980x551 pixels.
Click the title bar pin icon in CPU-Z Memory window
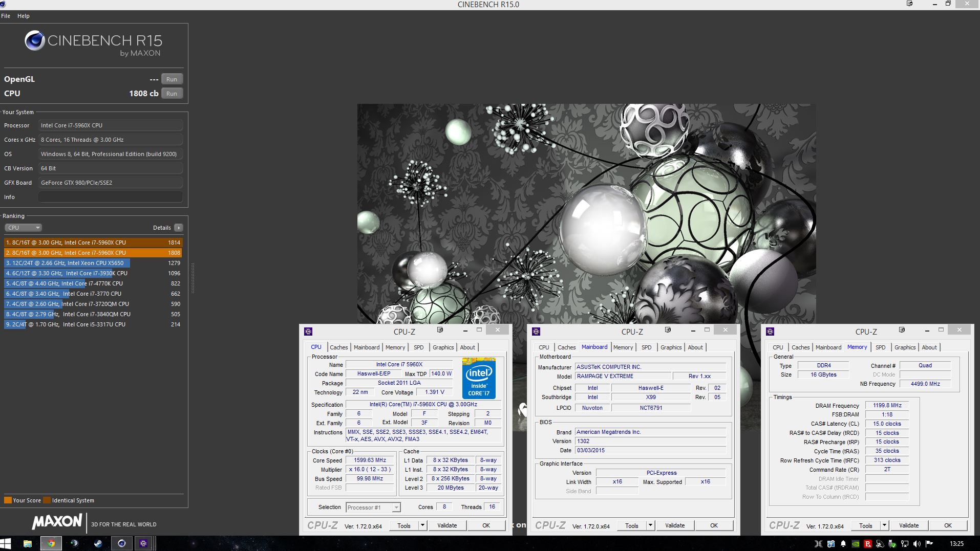click(x=902, y=330)
